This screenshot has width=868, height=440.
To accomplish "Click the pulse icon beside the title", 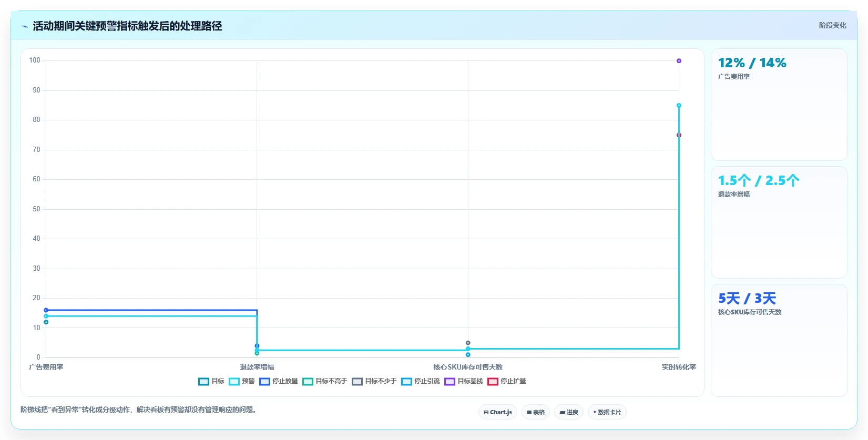I will pos(25,26).
